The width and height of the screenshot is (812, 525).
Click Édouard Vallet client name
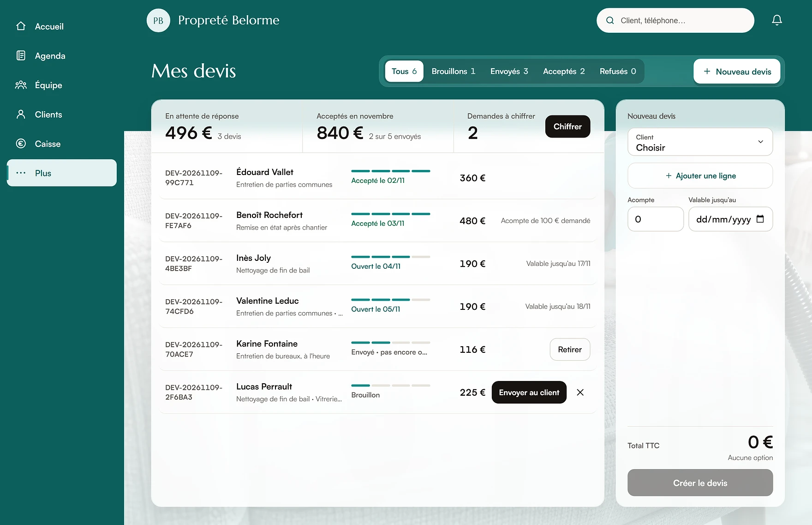265,172
